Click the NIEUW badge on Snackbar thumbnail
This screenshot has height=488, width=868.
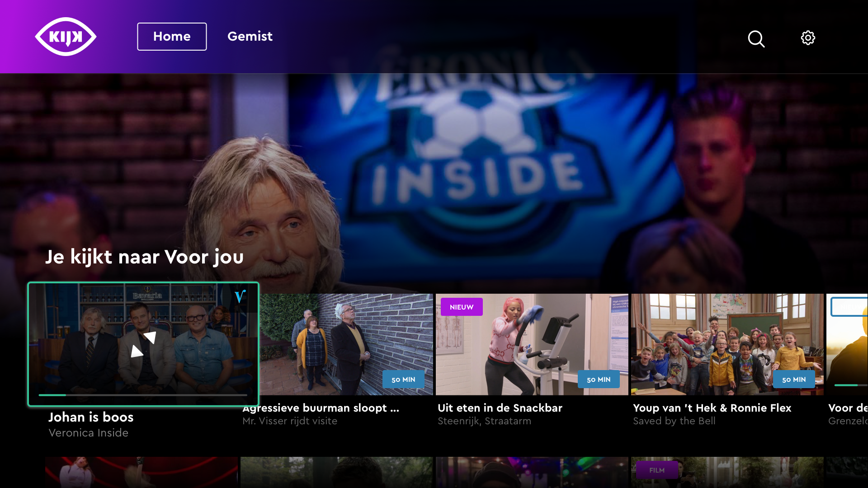(x=462, y=307)
